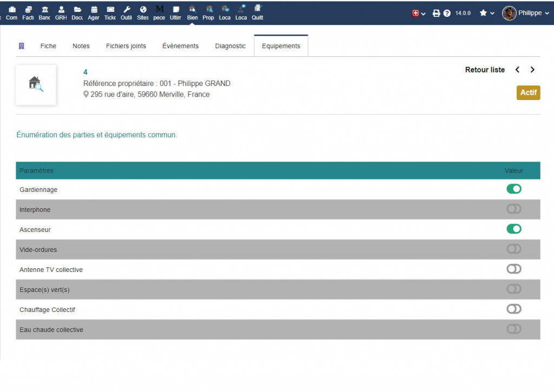Image resolution: width=554 pixels, height=392 pixels.
Task: Open the Bien property menu
Action: tap(192, 13)
